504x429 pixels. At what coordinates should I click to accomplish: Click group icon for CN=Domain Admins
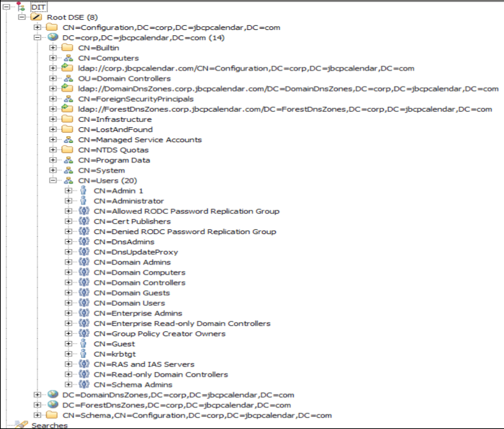click(x=84, y=262)
